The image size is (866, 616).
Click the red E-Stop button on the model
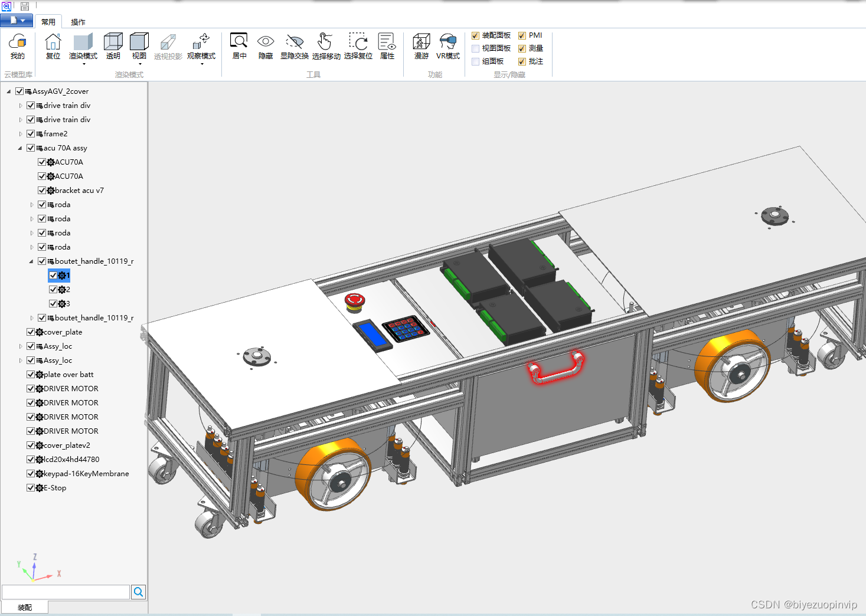pos(355,302)
